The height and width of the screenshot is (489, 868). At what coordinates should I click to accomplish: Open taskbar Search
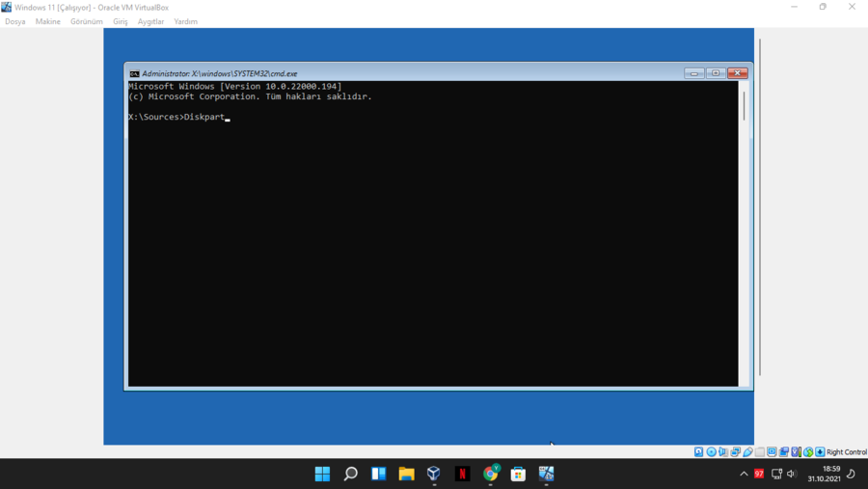[x=350, y=474]
